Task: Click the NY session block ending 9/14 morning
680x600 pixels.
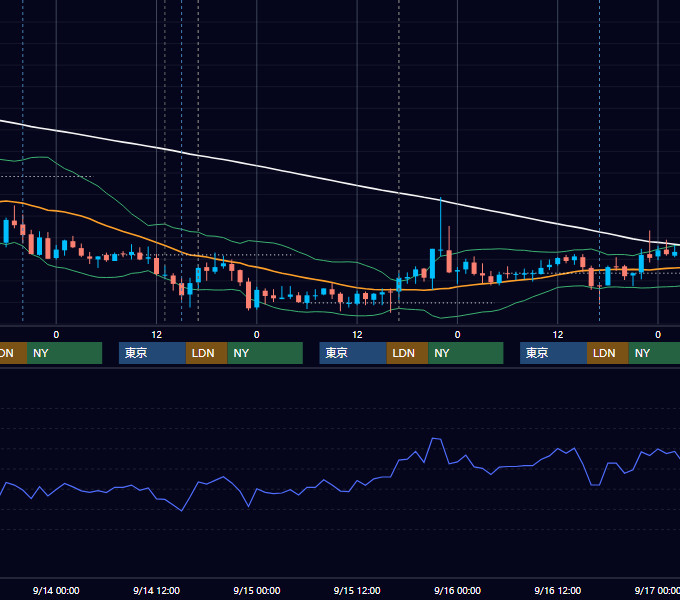Action: click(64, 353)
